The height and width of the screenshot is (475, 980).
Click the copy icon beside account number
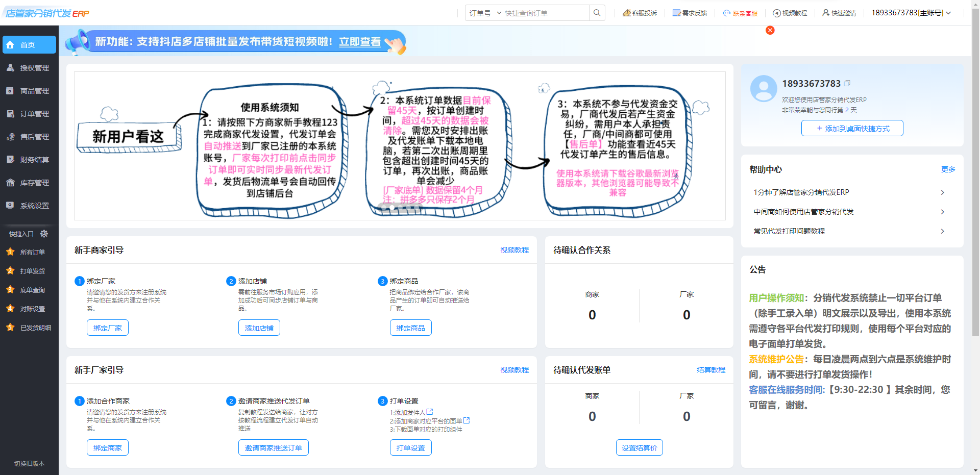point(847,83)
